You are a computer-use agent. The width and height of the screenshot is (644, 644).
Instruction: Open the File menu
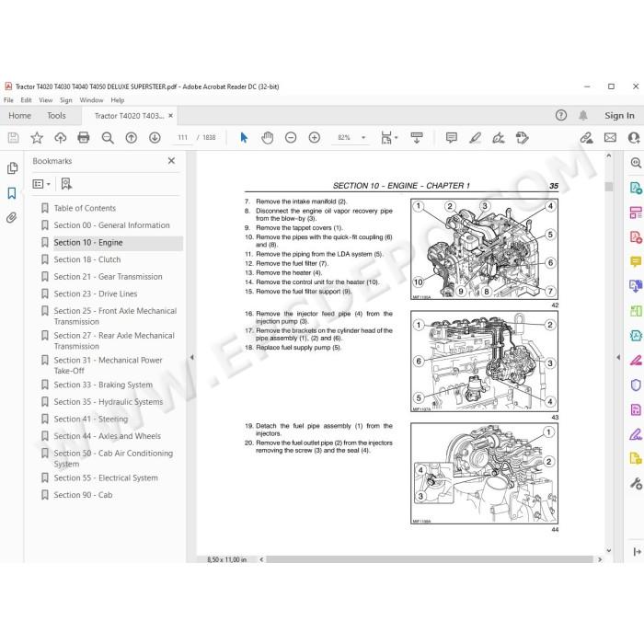click(x=8, y=99)
